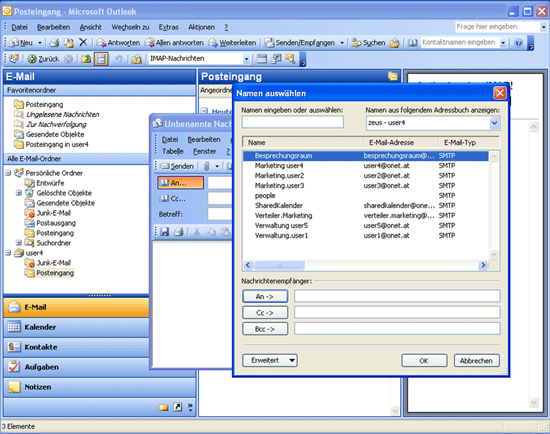
Task: Click the Neu new mail icon
Action: point(14,43)
